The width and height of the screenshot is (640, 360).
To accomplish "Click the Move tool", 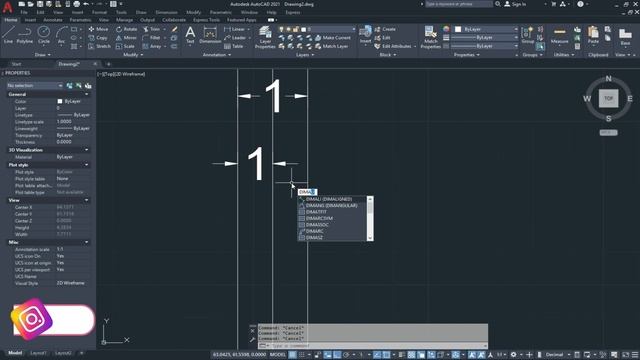I will 98,29.
